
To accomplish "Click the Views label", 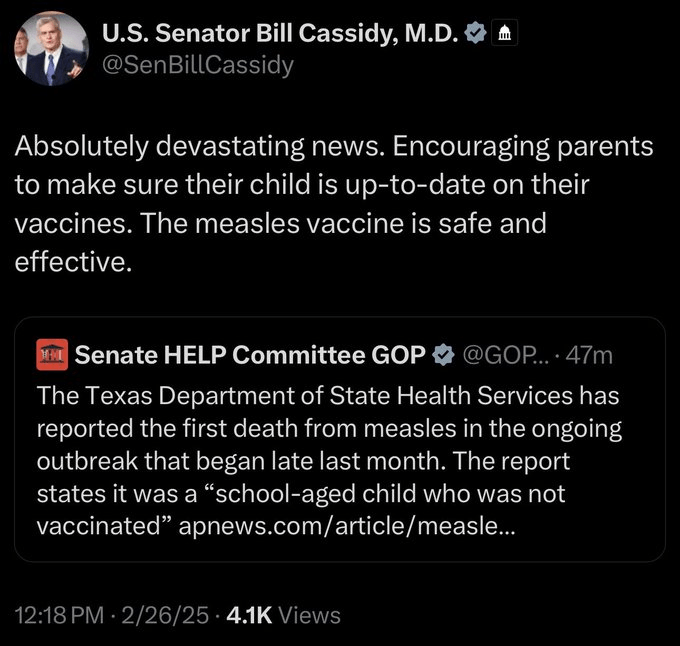I will tap(309, 615).
